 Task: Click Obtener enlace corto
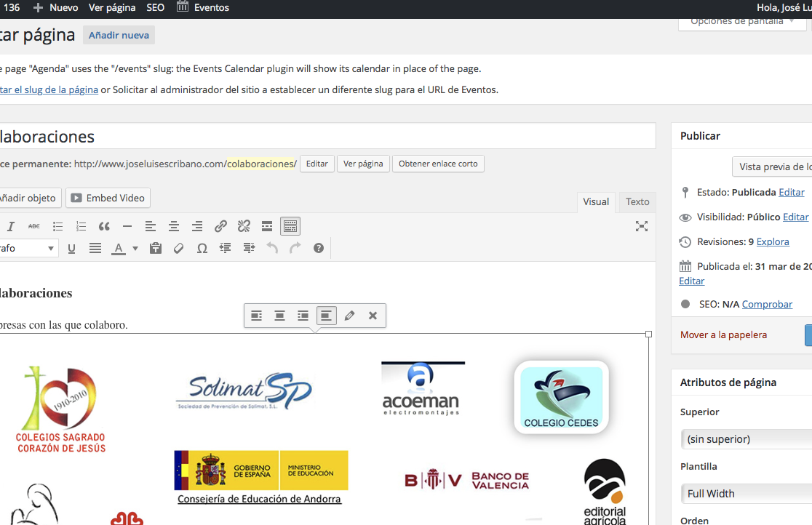[438, 164]
